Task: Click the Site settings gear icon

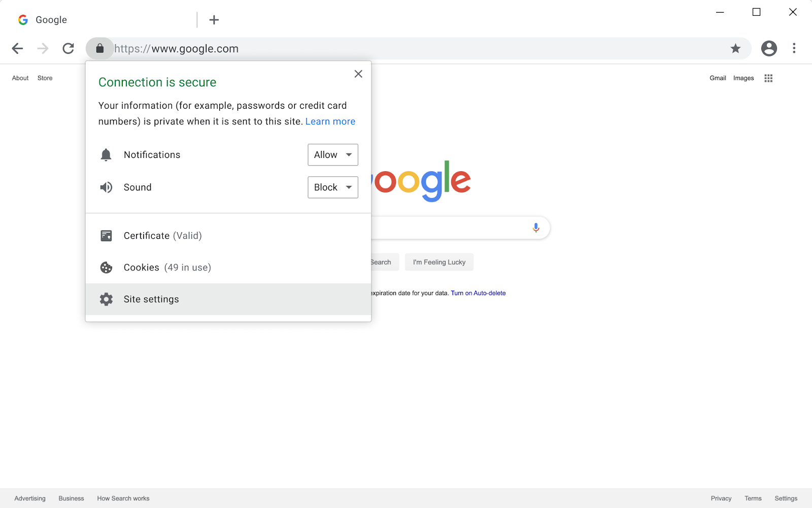Action: 106,299
